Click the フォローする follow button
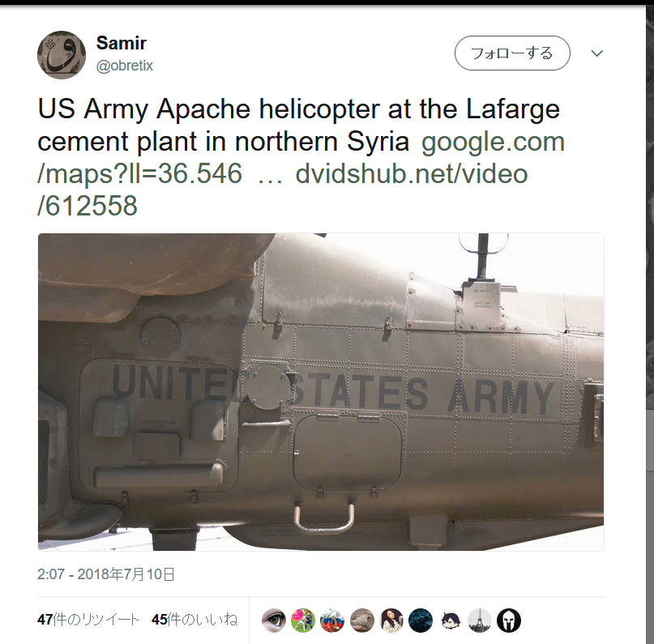The height and width of the screenshot is (644, 654). 512,53
